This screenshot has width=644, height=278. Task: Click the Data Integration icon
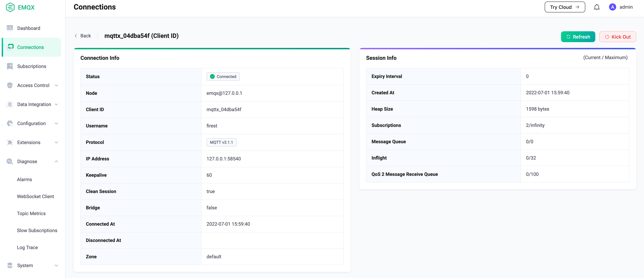pos(10,104)
